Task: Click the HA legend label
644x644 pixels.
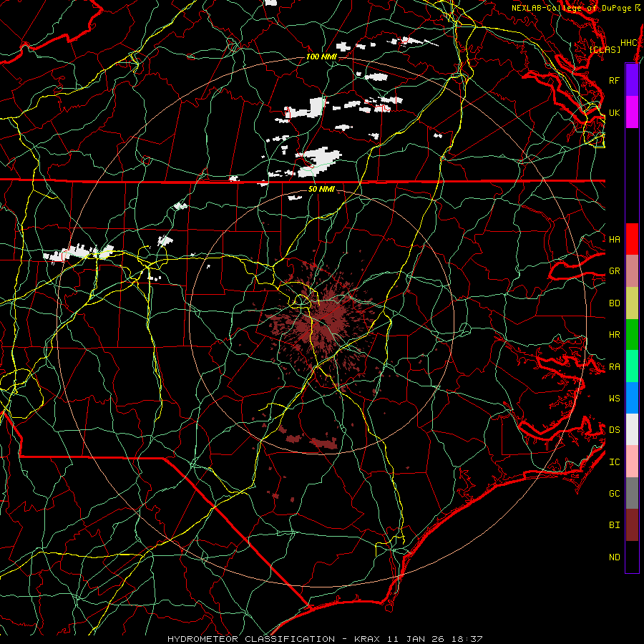Action: (615, 240)
